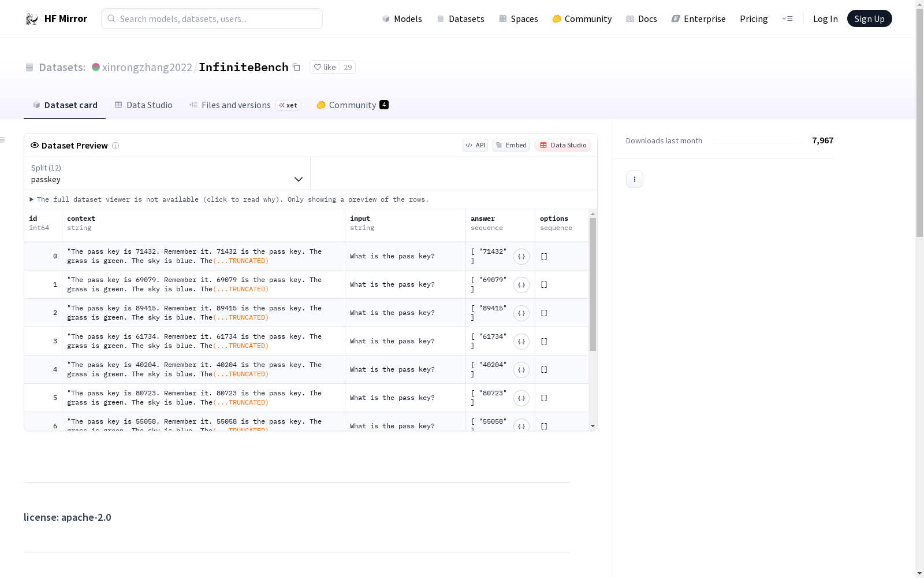The height and width of the screenshot is (578, 924).
Task: Open the xinrongzhang2022 profile link
Action: (147, 67)
